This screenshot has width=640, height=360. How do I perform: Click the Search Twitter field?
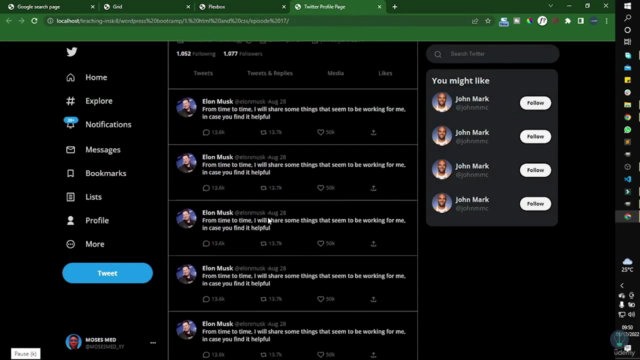click(x=493, y=54)
